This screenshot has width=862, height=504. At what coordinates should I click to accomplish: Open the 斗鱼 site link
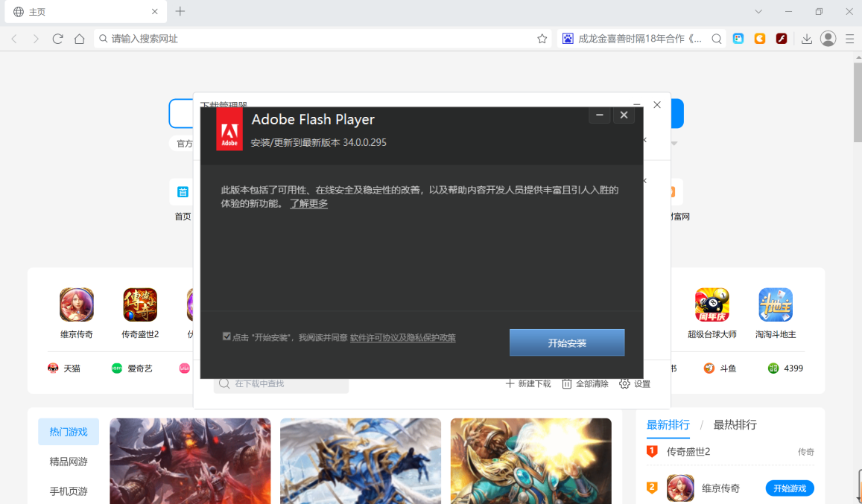coord(720,369)
